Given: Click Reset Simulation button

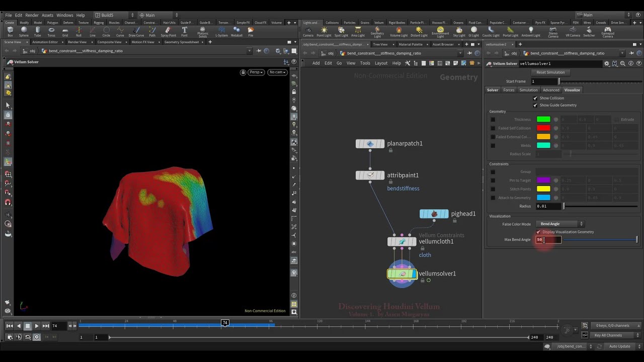Looking at the screenshot, I should coord(550,72).
